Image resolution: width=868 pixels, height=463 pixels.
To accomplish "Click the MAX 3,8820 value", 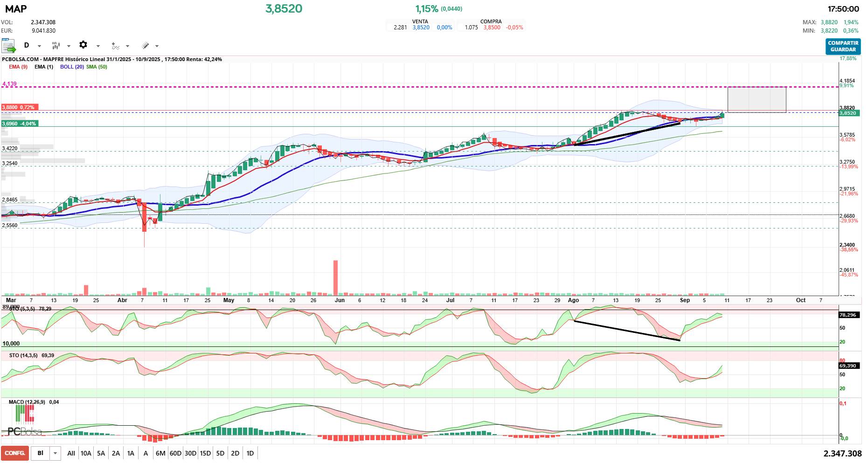I will 829,22.
